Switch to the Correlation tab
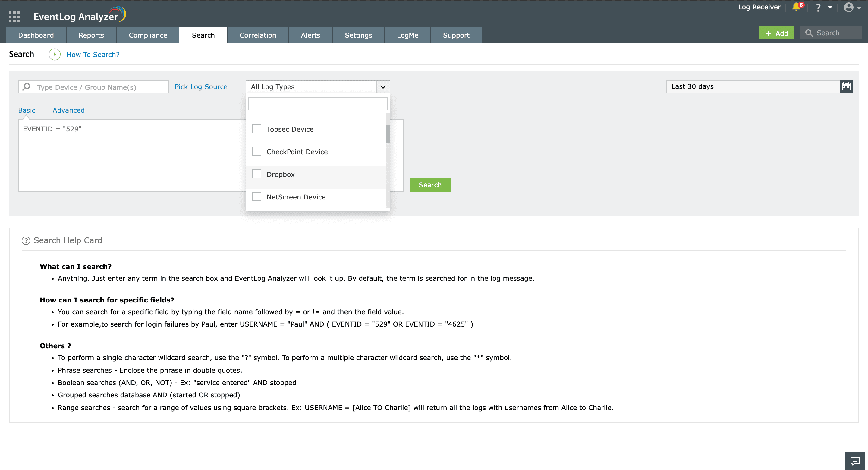 click(257, 35)
